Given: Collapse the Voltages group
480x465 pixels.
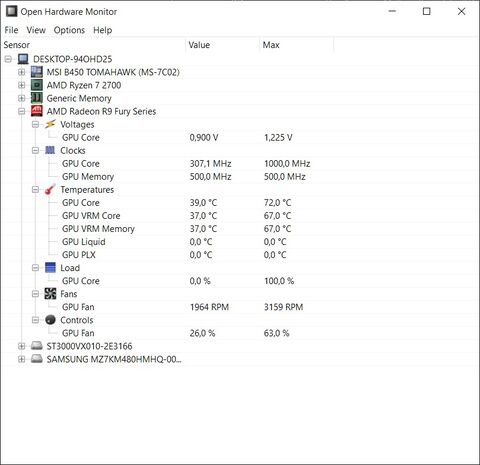Looking at the screenshot, I should pos(35,124).
